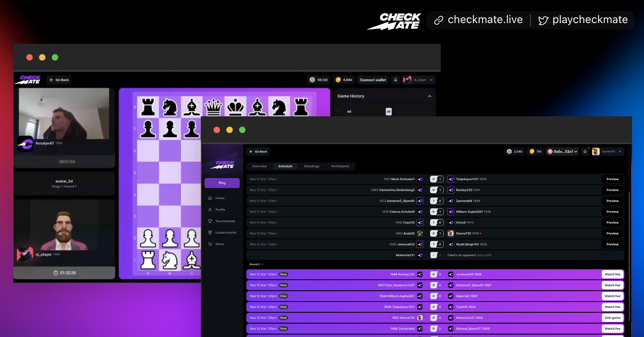The image size is (644, 337).
Task: Switch to the Participants tab
Action: click(340, 167)
